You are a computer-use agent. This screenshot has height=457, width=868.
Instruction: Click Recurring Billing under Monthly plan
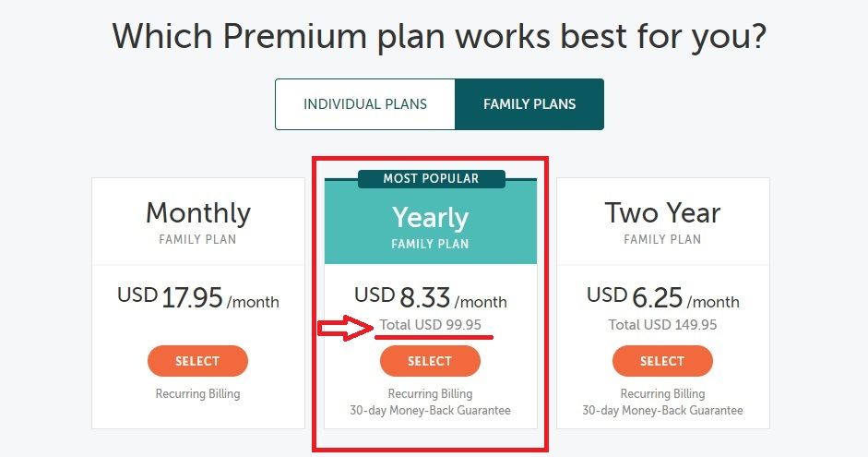coord(197,394)
